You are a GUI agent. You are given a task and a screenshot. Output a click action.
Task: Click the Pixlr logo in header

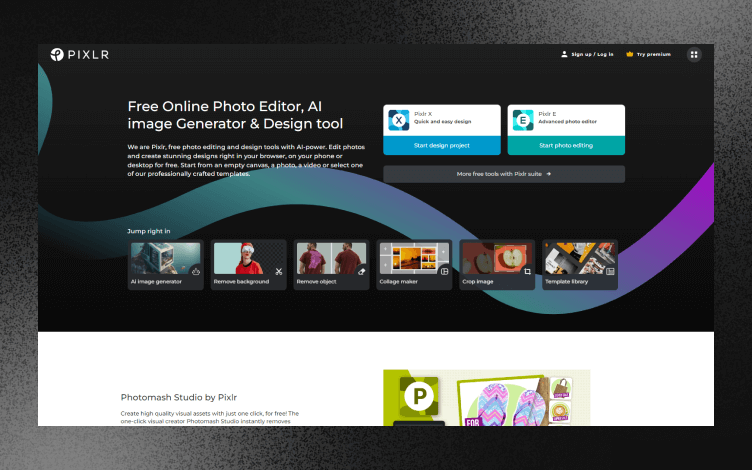80,55
